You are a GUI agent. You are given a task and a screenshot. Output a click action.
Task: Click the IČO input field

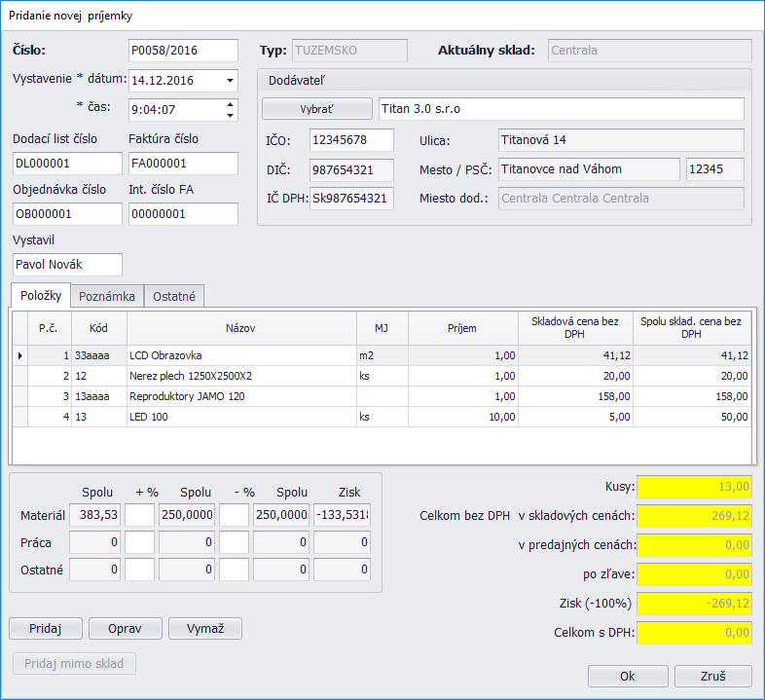point(350,140)
